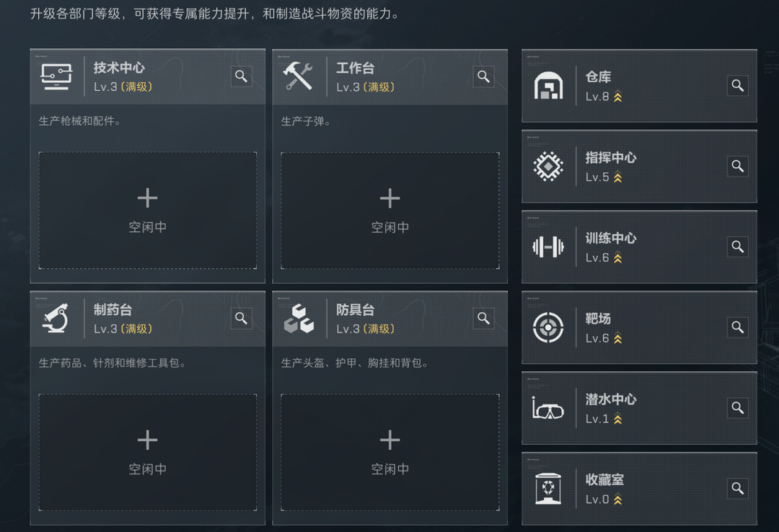The image size is (779, 532).
Task: Add an armor job in 防具台 slot
Action: [389, 452]
